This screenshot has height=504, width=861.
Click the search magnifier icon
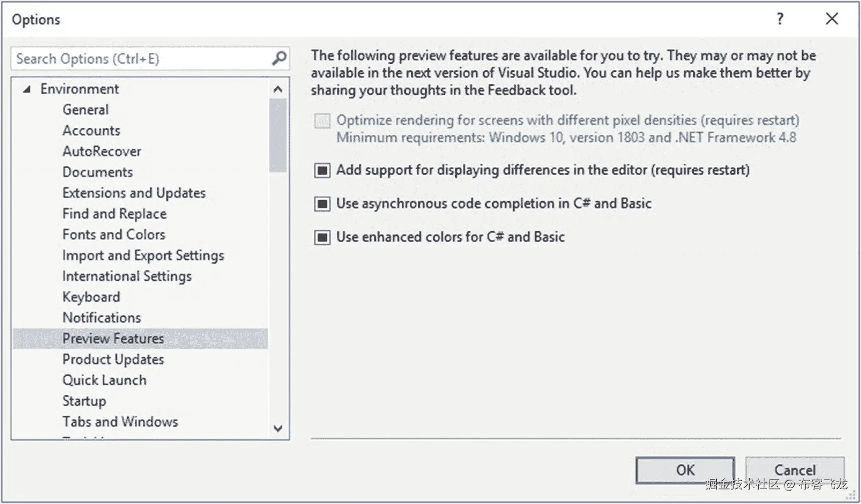pyautogui.click(x=279, y=58)
